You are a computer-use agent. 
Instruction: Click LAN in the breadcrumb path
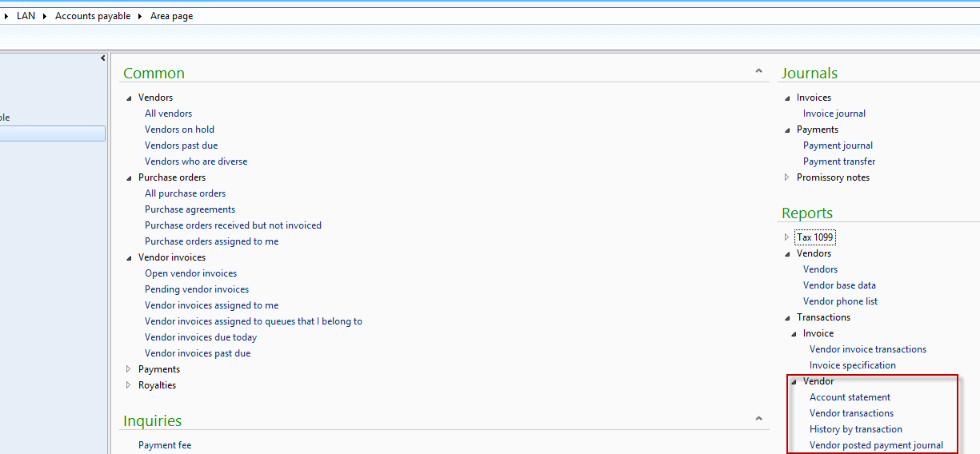pyautogui.click(x=26, y=16)
